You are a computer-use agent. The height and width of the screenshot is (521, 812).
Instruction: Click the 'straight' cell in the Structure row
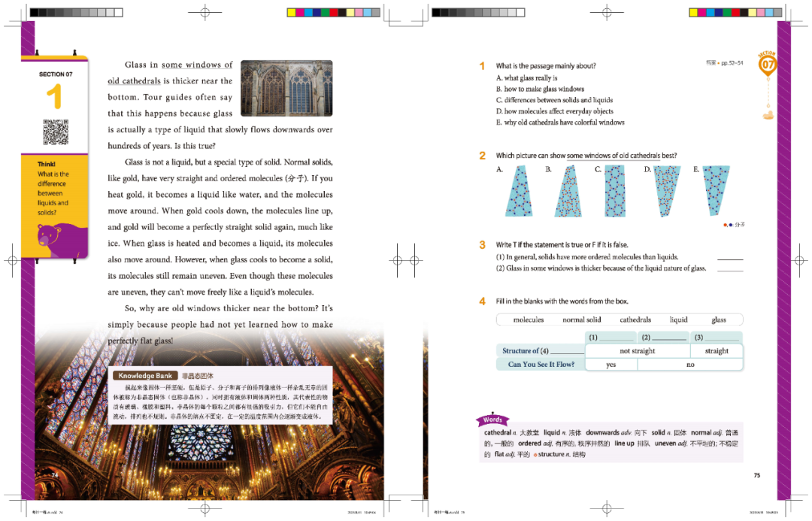[717, 351]
